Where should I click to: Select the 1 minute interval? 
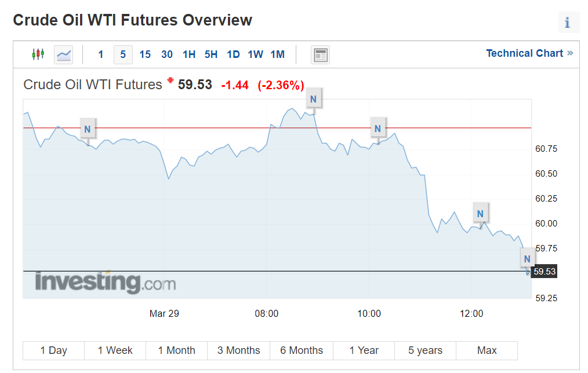click(x=101, y=54)
